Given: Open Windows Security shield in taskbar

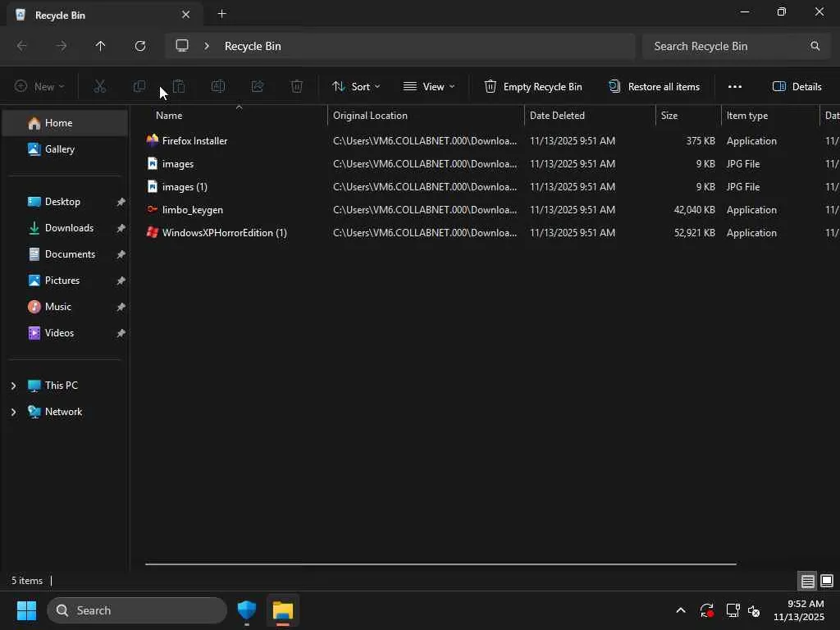Looking at the screenshot, I should pyautogui.click(x=247, y=610).
